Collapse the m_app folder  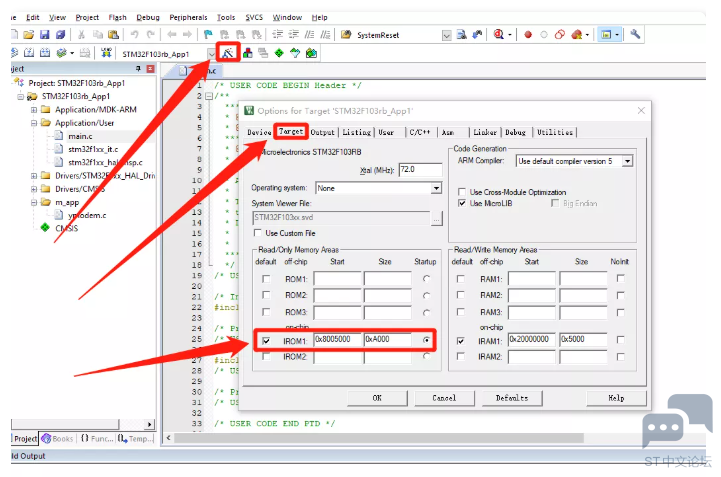point(34,202)
